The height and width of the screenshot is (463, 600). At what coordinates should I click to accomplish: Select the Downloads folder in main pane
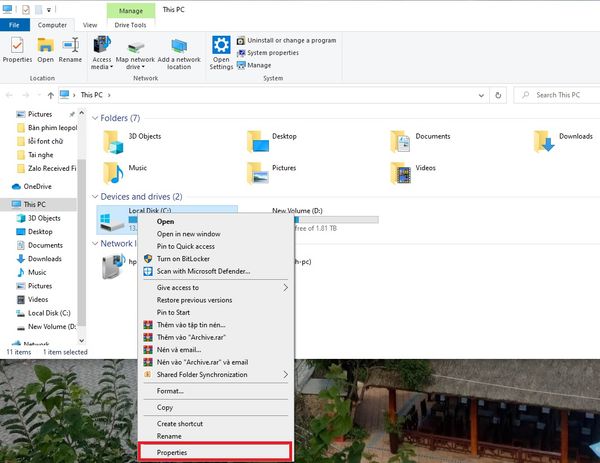click(x=563, y=141)
